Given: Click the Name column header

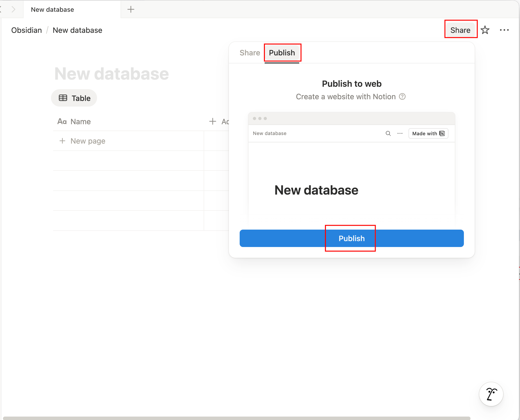Looking at the screenshot, I should click(80, 122).
